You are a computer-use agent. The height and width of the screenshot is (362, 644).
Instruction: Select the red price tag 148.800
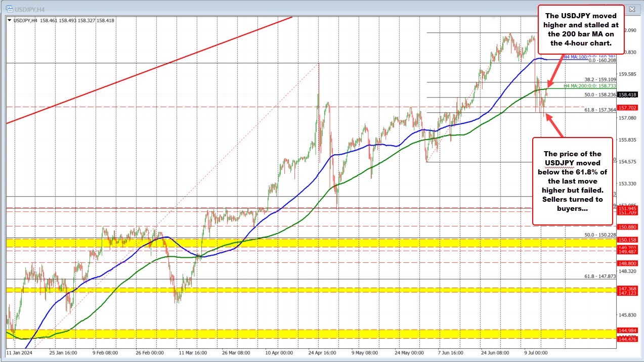[627, 263]
